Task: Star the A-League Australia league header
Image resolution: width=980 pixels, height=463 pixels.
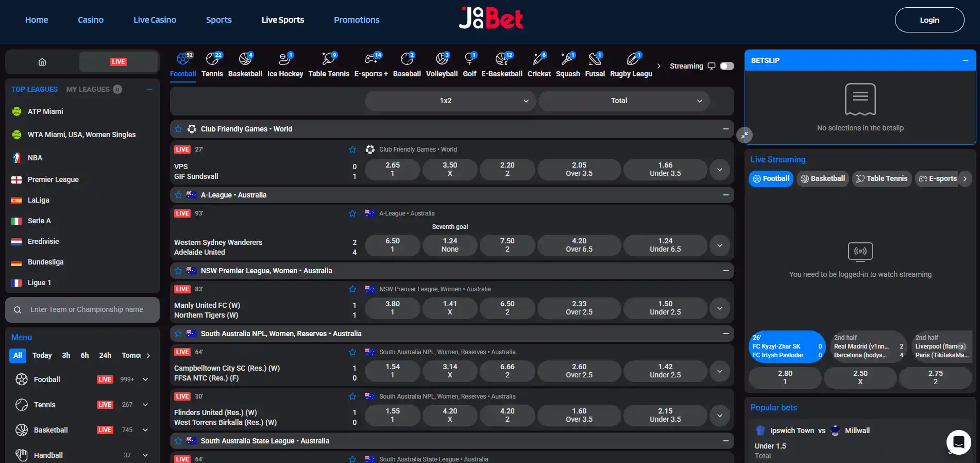Action: [x=178, y=195]
